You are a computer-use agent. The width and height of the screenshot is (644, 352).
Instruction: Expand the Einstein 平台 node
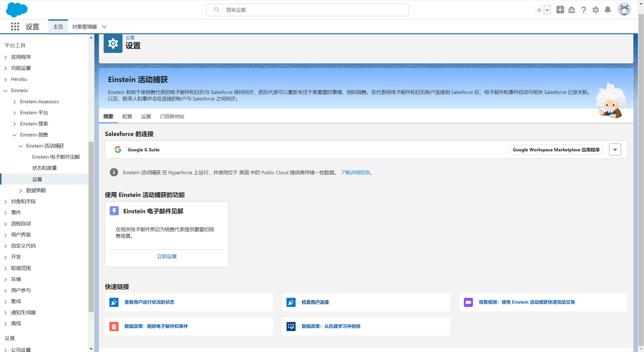point(14,113)
